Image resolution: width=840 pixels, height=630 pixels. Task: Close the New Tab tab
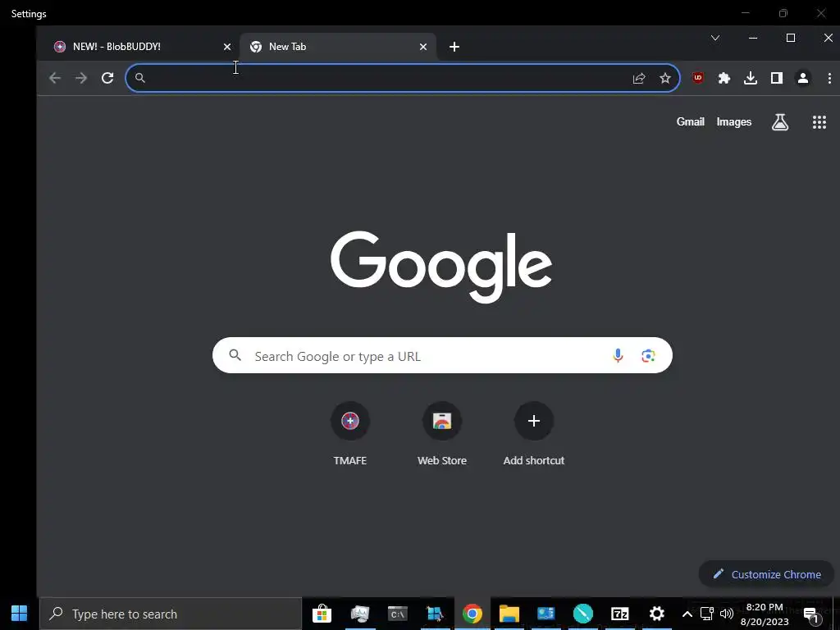[423, 47]
